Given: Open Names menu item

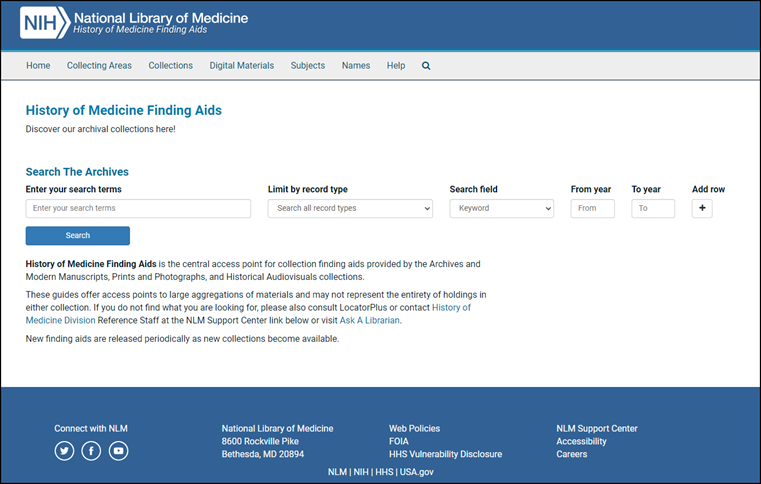Looking at the screenshot, I should coord(356,66).
